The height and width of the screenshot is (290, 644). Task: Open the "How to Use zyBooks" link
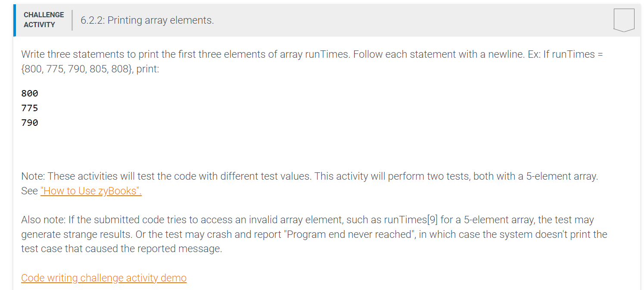tap(90, 191)
